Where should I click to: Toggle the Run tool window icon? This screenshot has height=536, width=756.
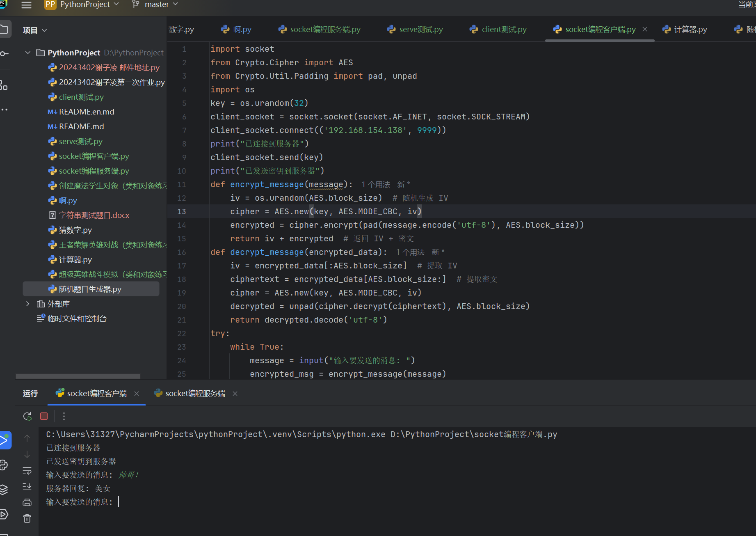pos(5,440)
